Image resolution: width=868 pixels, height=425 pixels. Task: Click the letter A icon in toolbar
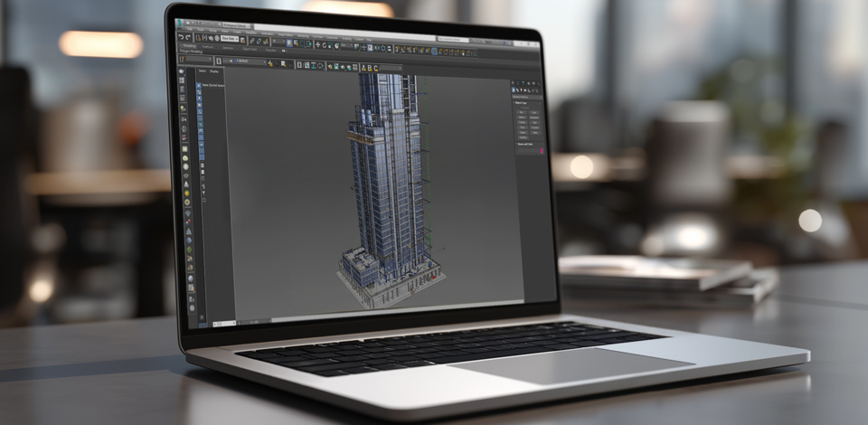363,68
